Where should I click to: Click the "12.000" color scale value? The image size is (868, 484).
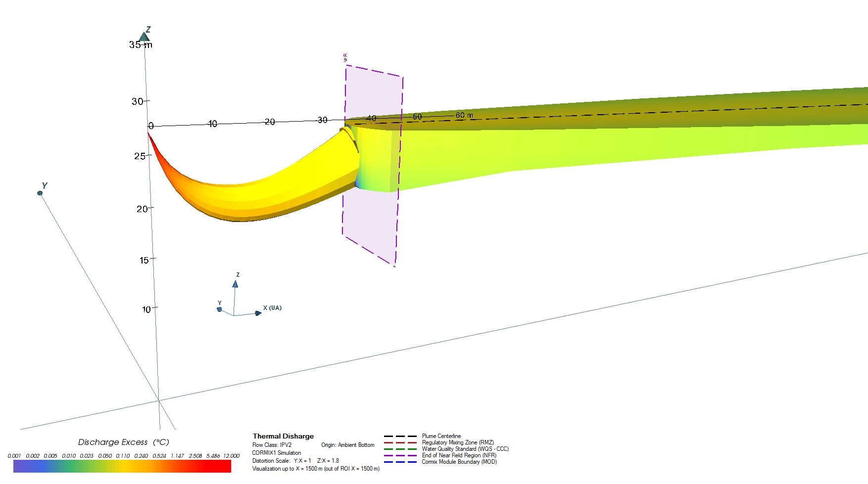[x=231, y=456]
